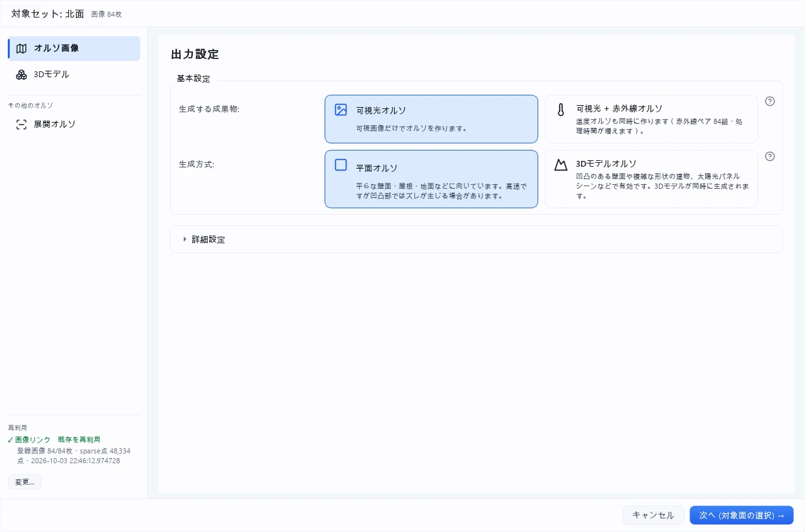Click the green check mark beside 画像リンク
This screenshot has height=532, width=805.
10,440
